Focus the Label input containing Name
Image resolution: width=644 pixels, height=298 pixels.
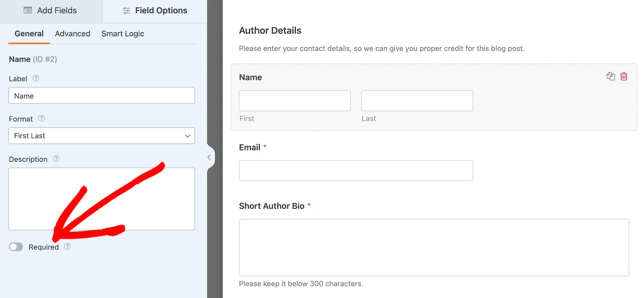(x=101, y=96)
